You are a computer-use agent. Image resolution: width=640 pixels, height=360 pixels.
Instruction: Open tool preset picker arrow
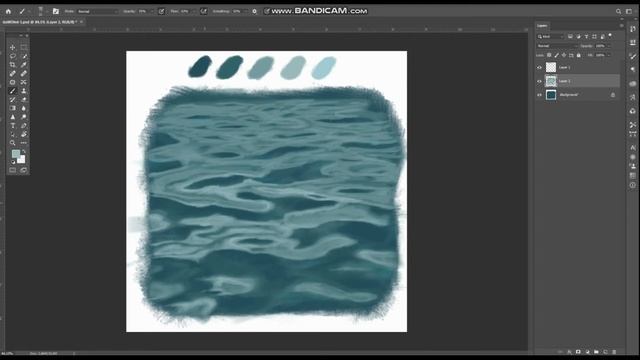pos(29,11)
